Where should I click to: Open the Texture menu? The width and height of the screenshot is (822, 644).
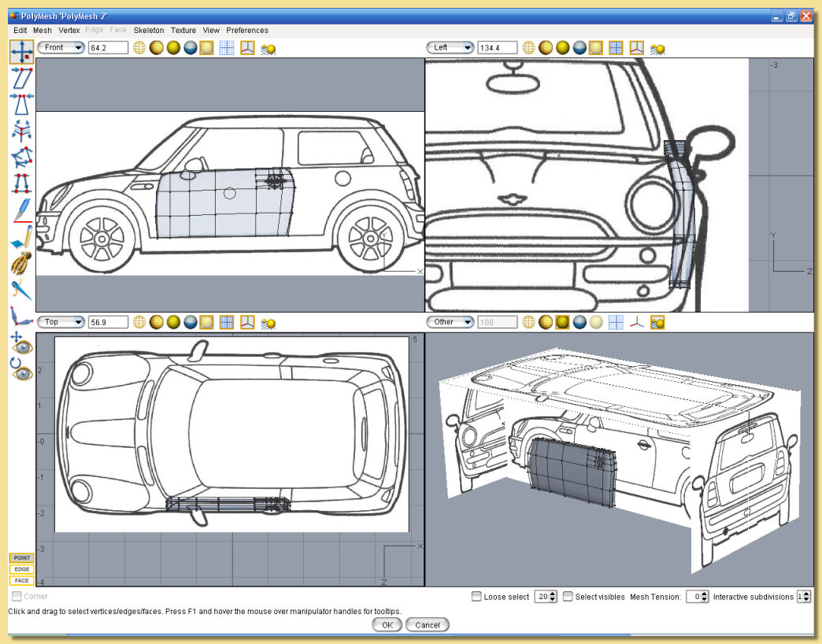point(183,30)
